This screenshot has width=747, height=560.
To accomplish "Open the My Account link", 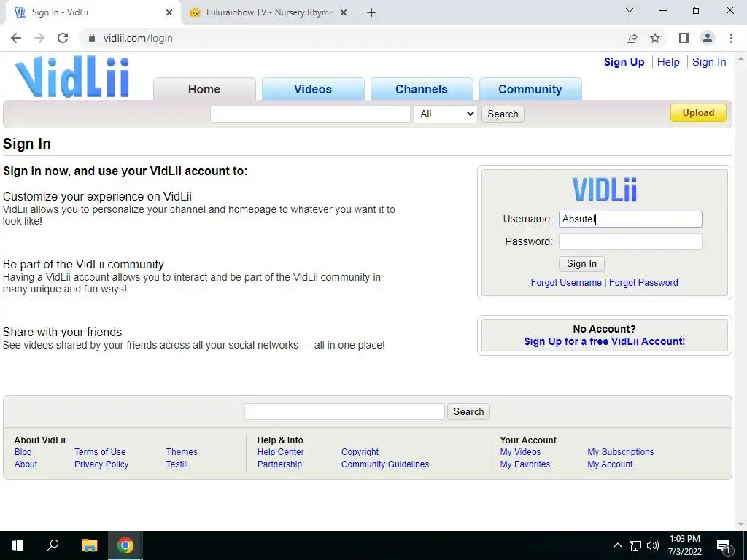I will (x=611, y=464).
